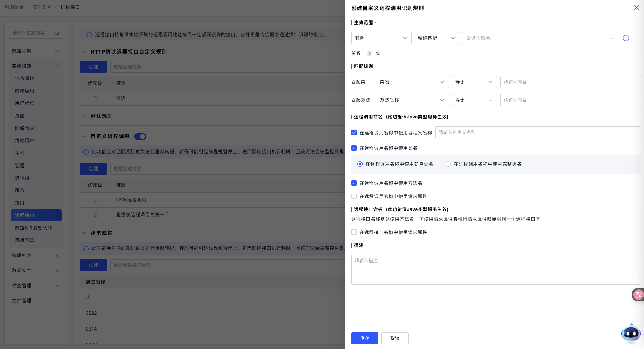The height and width of the screenshot is (349, 644).
Task: Click the drag handle for 侧边 row
Action: coord(95,98)
